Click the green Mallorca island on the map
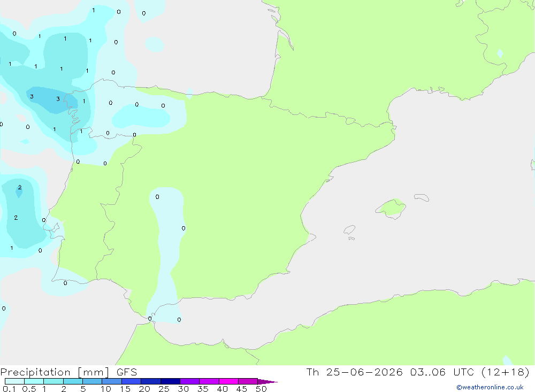Viewport: 535px width, 392px height. [392, 208]
